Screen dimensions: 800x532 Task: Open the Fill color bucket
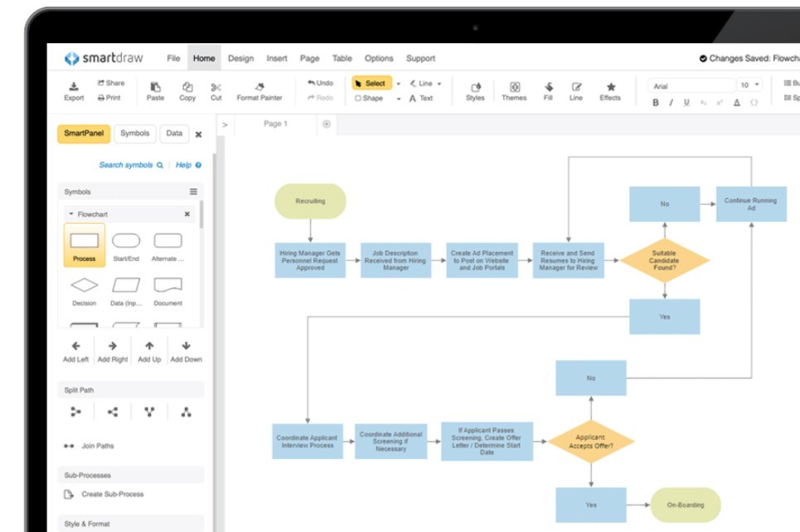(x=548, y=91)
